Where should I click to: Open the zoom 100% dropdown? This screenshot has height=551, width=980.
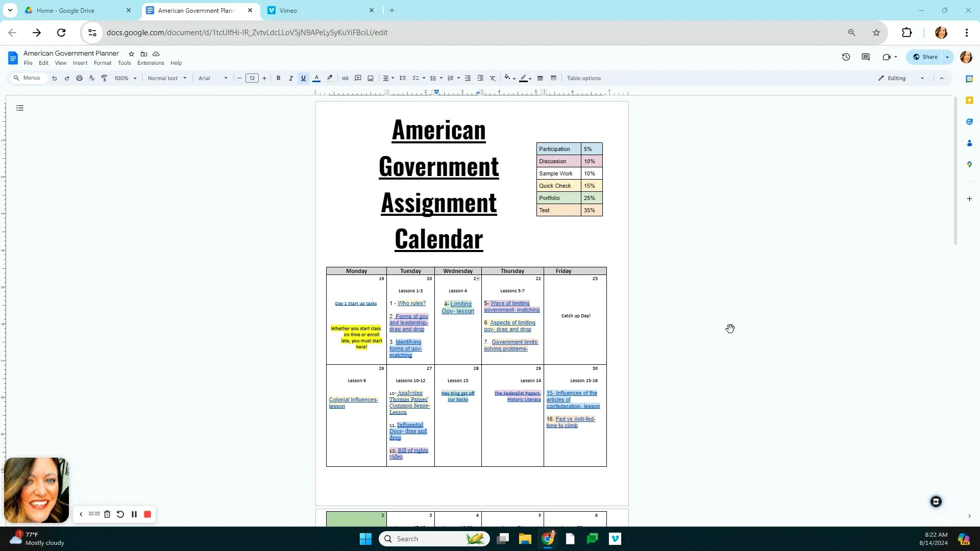126,78
